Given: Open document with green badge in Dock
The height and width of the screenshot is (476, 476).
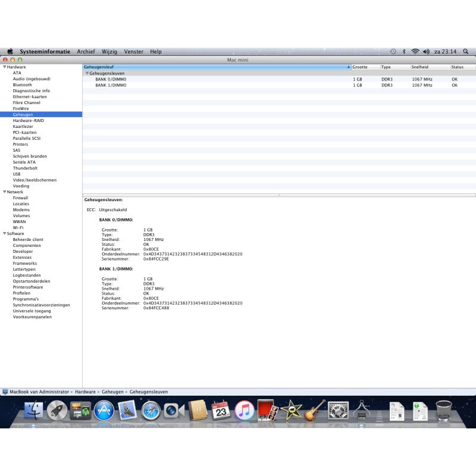Looking at the screenshot, I should [x=420, y=411].
